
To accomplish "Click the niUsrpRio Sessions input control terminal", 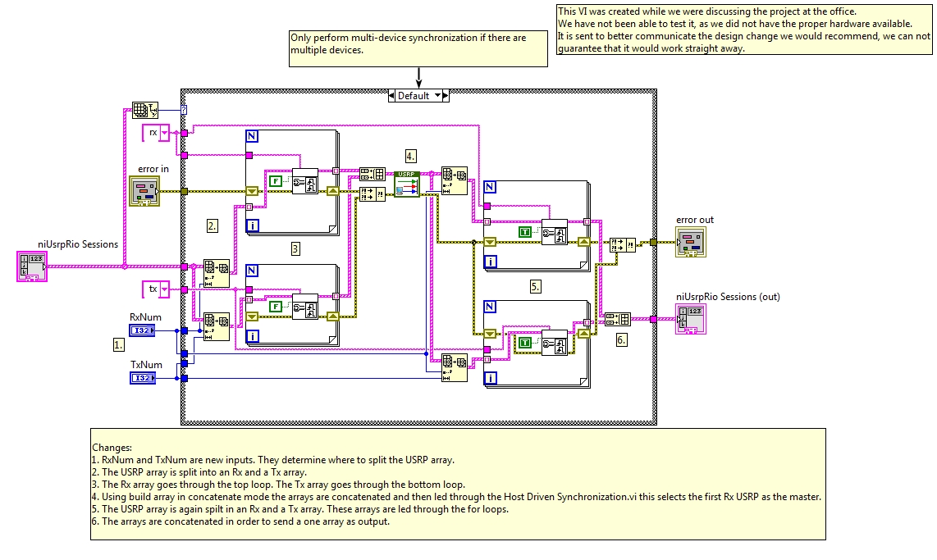I will [32, 266].
